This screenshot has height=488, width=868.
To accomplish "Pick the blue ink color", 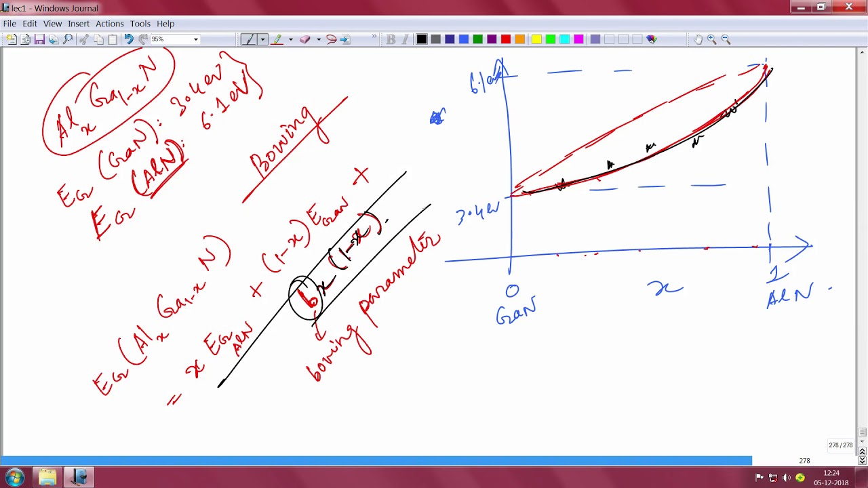I will coord(464,39).
